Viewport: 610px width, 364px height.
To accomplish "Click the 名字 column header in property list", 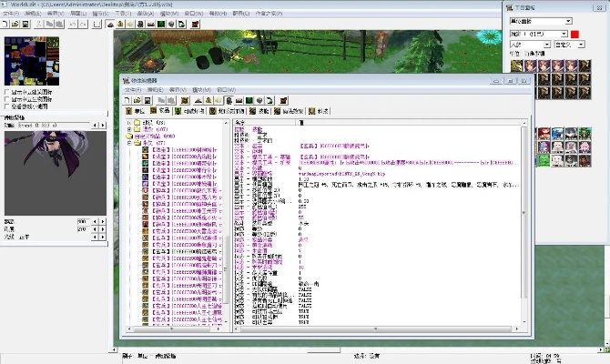I will (265, 123).
